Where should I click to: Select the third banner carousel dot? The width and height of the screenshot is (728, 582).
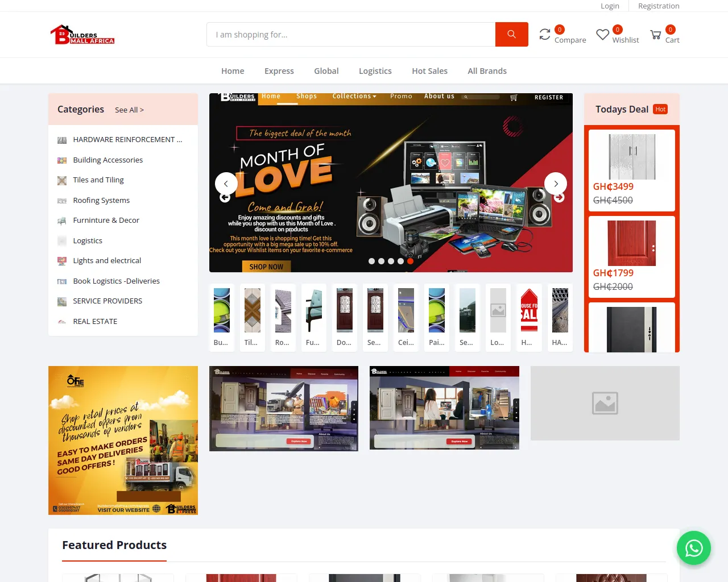[x=391, y=261]
